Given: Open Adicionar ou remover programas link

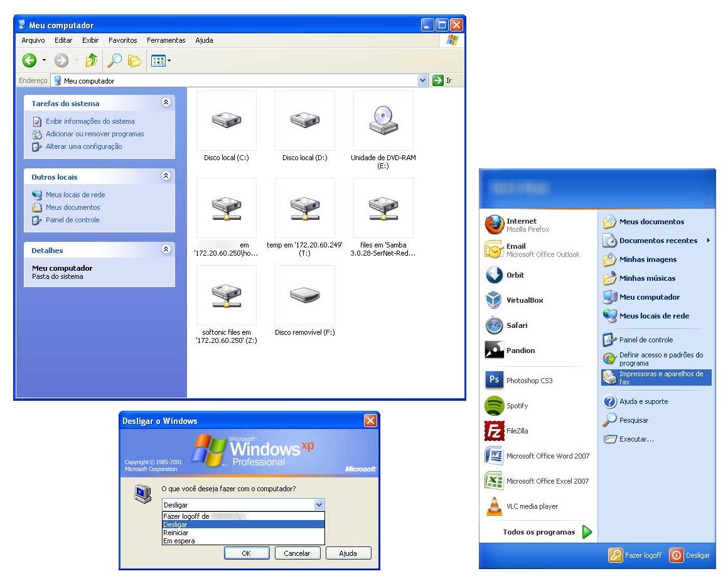Looking at the screenshot, I should pos(95,134).
